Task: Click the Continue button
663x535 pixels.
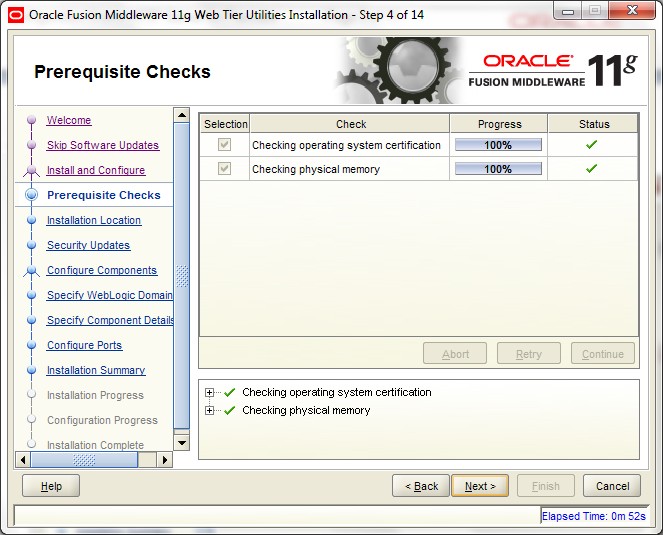Action: point(603,354)
